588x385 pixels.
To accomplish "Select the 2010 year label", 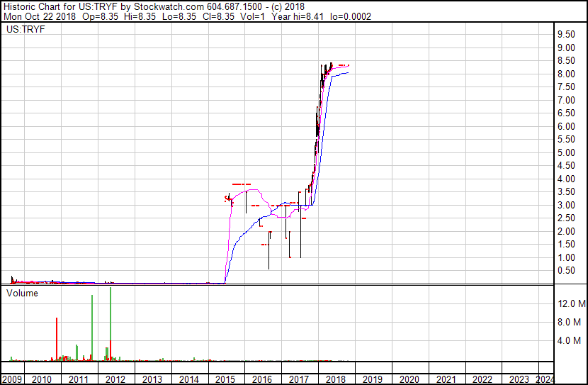I will click(42, 379).
